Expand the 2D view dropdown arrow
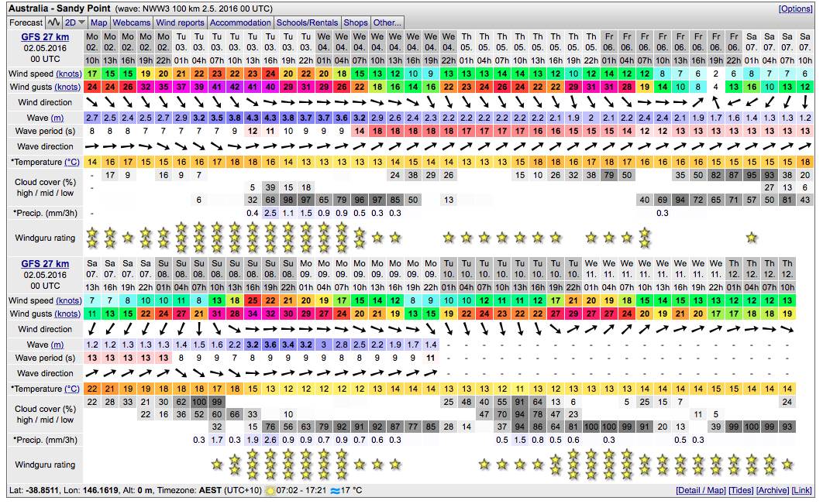The width and height of the screenshot is (823, 504). pos(81,22)
